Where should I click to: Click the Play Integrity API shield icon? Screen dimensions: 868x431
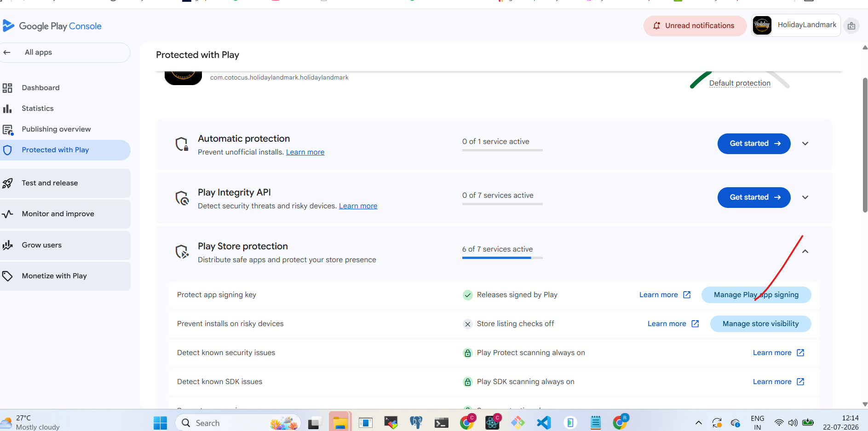(182, 198)
